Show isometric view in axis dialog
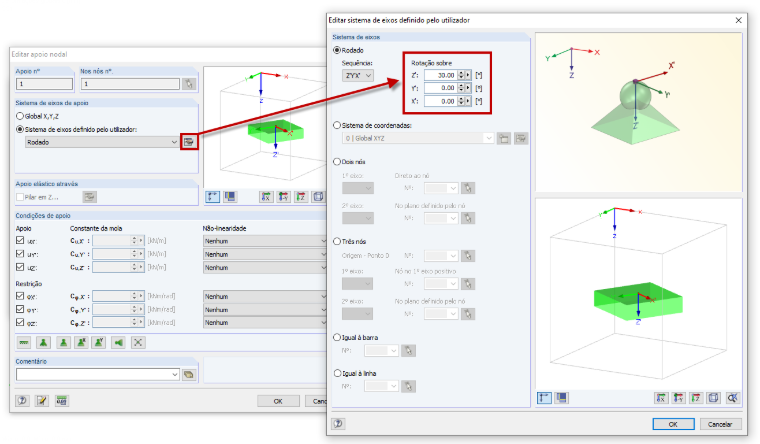This screenshot has width=760, height=444. click(713, 398)
